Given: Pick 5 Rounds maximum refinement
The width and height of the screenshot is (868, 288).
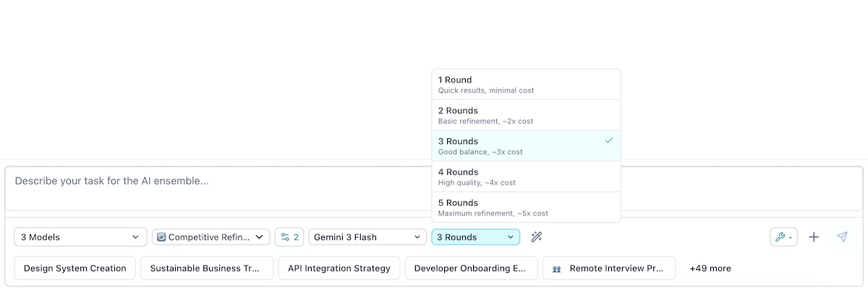Looking at the screenshot, I should coord(526,207).
